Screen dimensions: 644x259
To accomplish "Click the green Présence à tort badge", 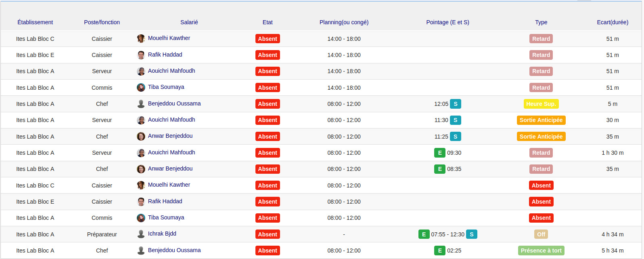I will [x=541, y=251].
